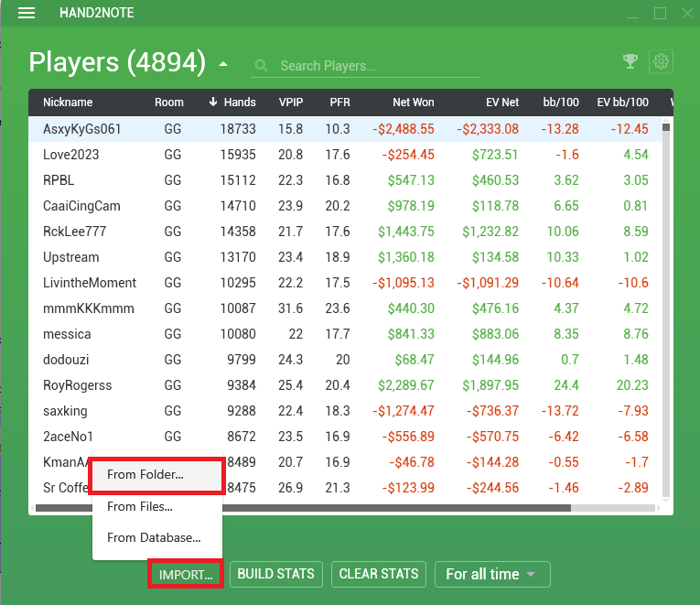Click the Hands column sort arrow
The height and width of the screenshot is (605, 700).
point(213,103)
